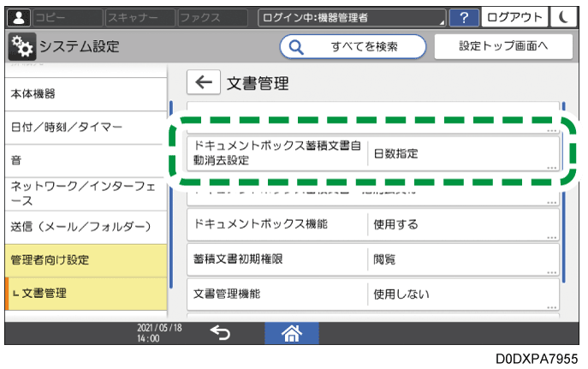Tap the システム設定 gear icon
This screenshot has width=588, height=369.
tap(22, 46)
